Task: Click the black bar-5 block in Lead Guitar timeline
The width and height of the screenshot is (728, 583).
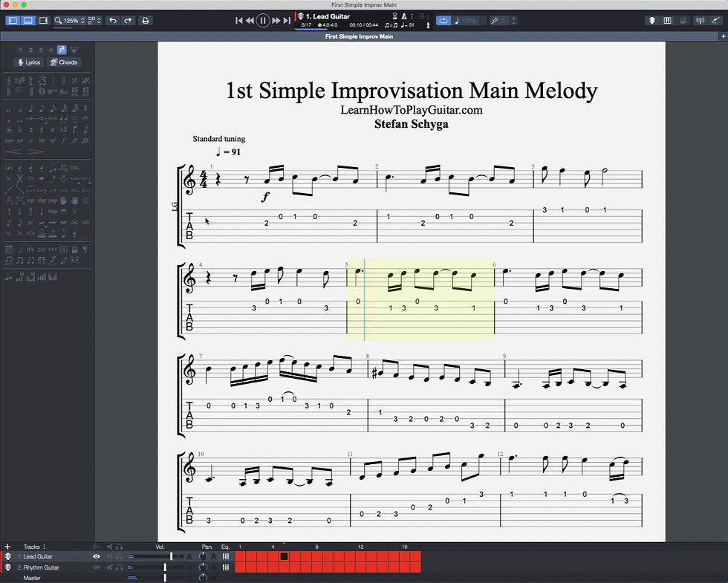Action: point(284,556)
